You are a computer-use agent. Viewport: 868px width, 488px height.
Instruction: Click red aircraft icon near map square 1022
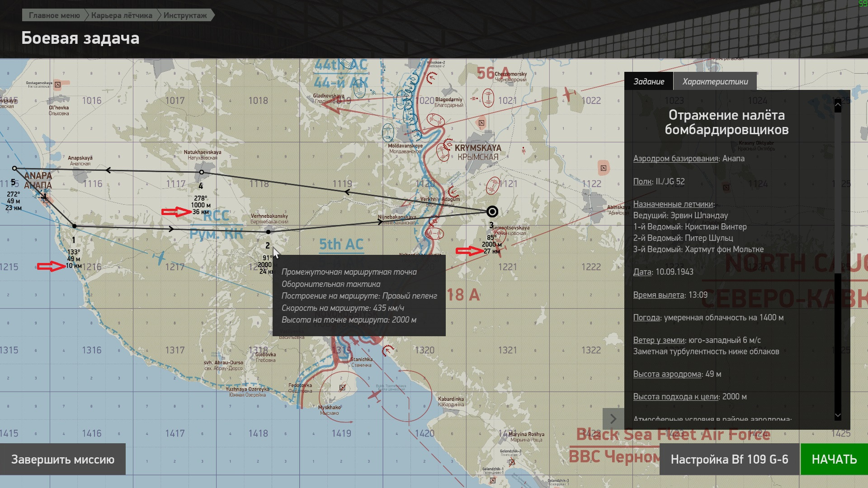tap(569, 94)
